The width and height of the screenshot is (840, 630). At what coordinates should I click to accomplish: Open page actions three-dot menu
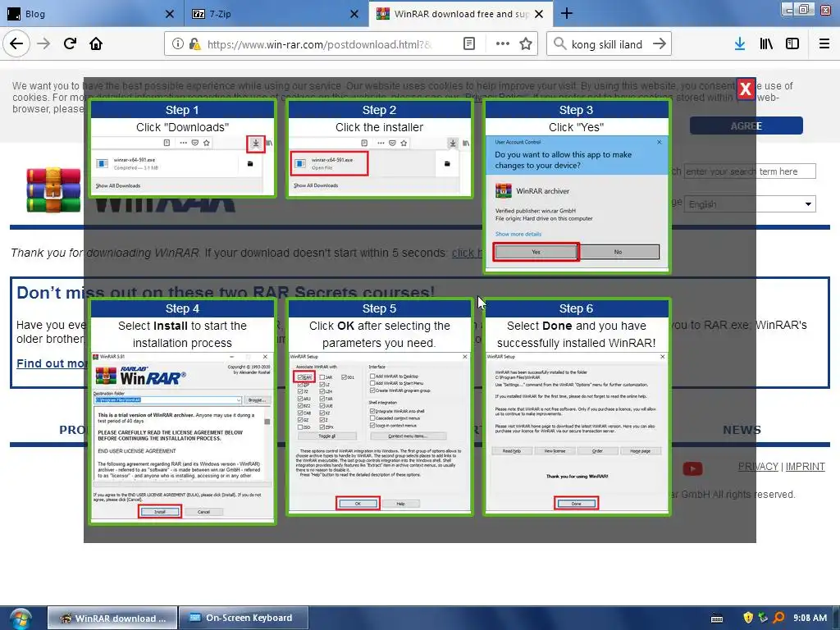pyautogui.click(x=502, y=44)
